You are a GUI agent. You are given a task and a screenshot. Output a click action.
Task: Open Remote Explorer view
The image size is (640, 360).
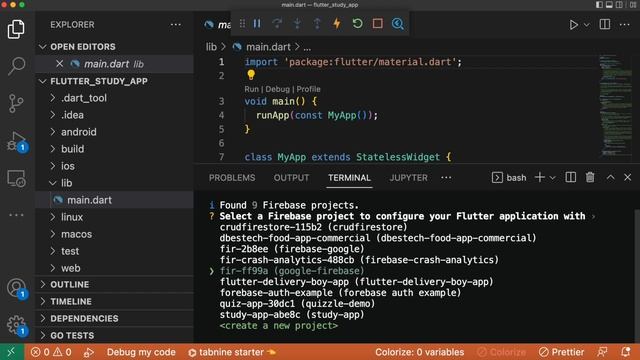tap(16, 178)
